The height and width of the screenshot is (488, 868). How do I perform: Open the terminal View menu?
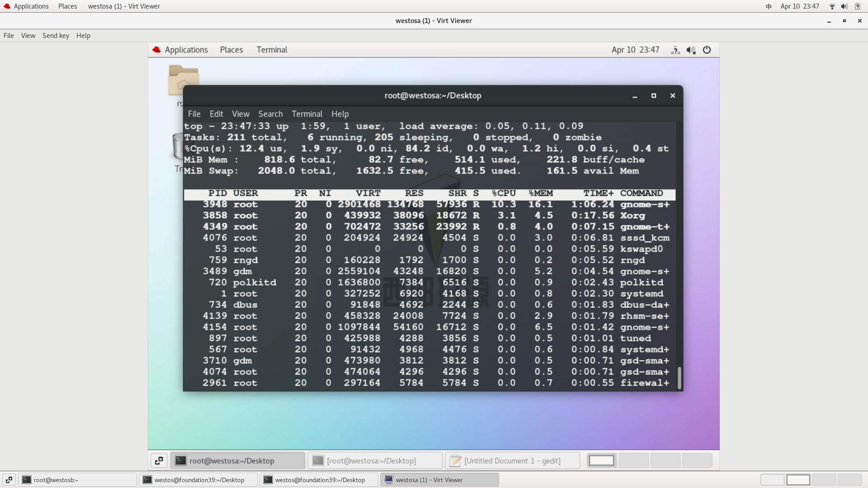[241, 114]
